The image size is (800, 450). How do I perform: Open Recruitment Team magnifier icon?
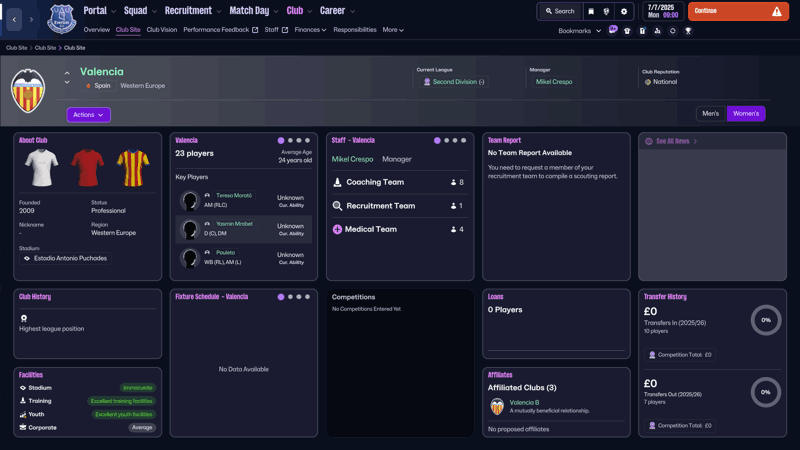coord(337,206)
